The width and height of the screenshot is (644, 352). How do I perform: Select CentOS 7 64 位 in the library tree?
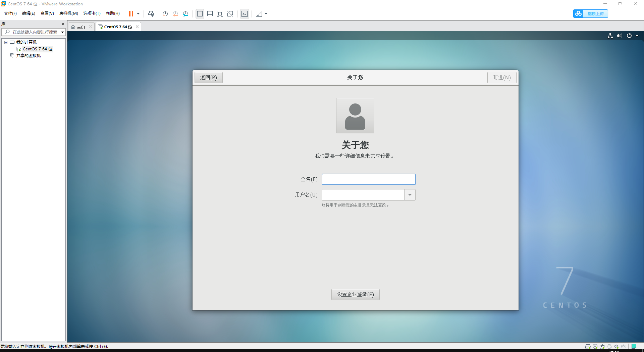38,49
